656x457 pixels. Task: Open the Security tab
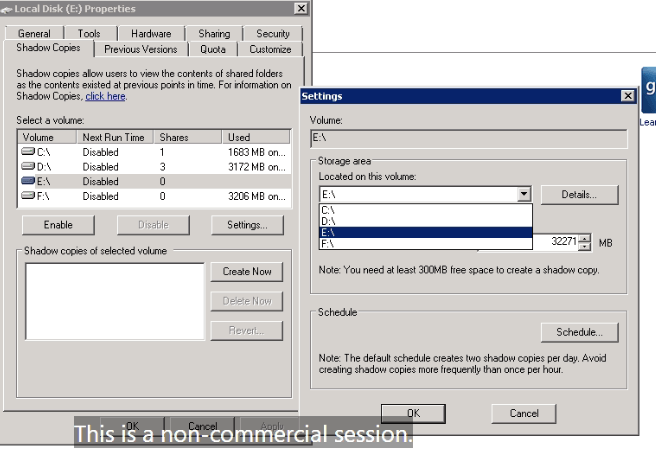coord(273,33)
